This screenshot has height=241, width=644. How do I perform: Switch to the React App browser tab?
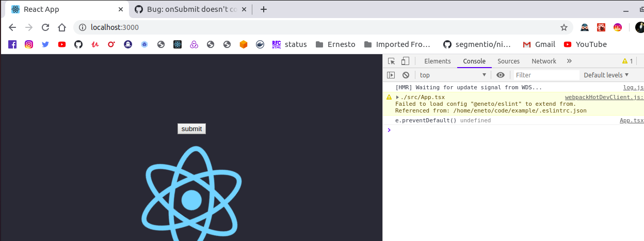pyautogui.click(x=67, y=9)
